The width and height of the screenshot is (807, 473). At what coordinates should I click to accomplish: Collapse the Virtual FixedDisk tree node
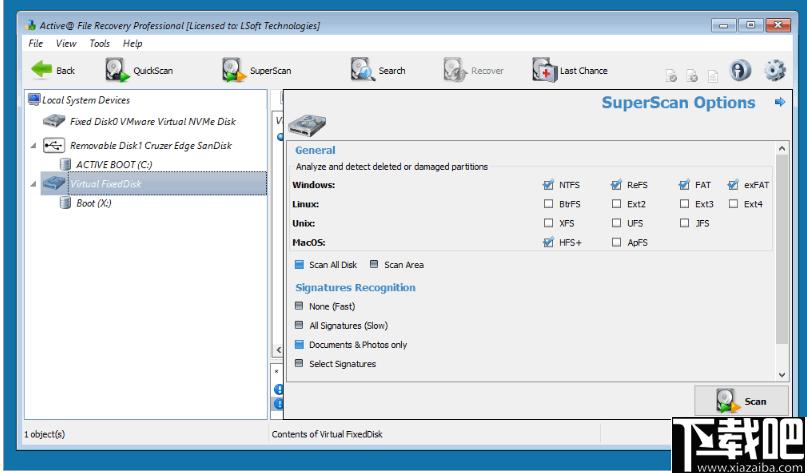point(33,184)
